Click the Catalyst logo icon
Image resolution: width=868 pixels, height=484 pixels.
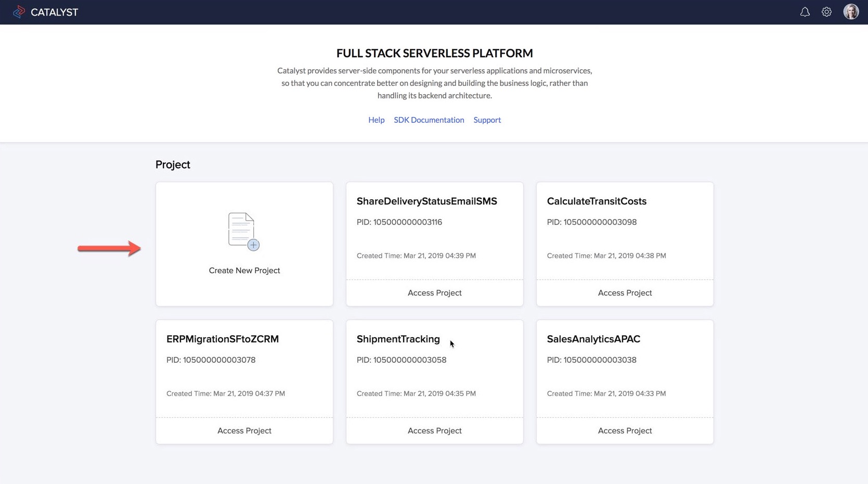tap(19, 11)
